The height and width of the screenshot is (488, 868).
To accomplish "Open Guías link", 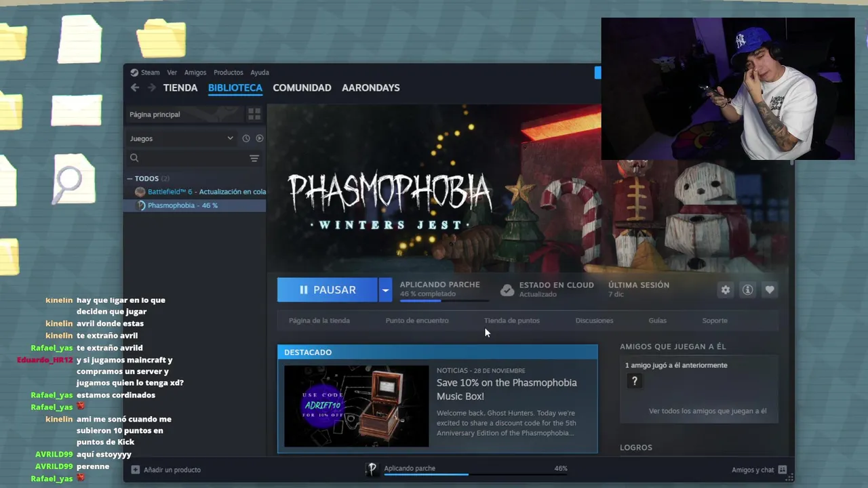I will [658, 321].
